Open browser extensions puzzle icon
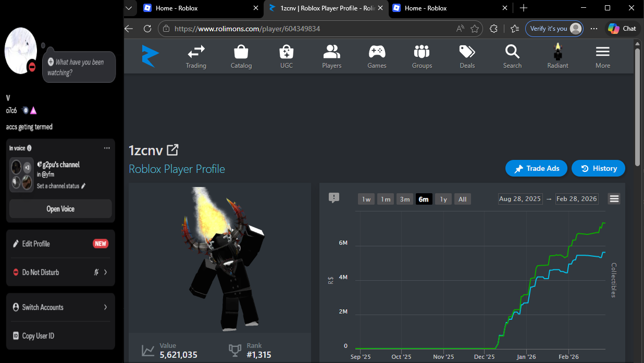Screen dimensions: 644x363 point(494,29)
